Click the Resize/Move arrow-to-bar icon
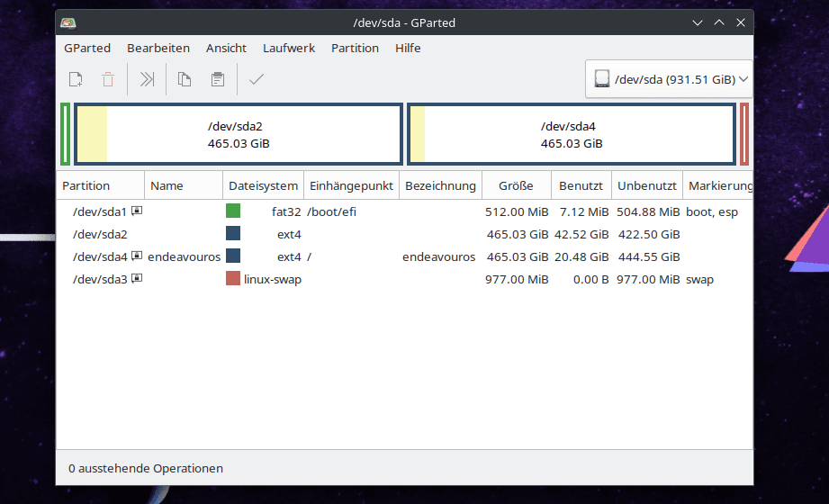The image size is (829, 504). coord(147,79)
